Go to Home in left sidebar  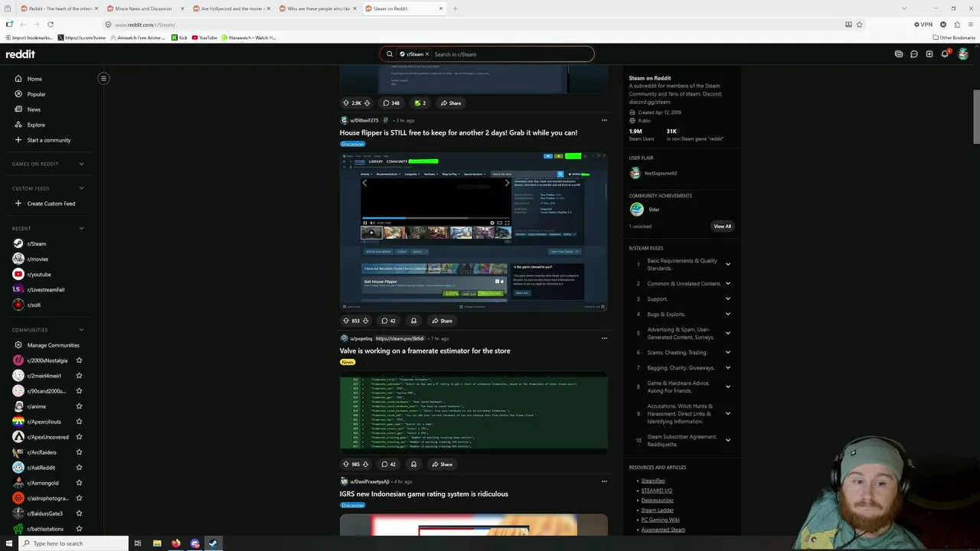tap(34, 79)
